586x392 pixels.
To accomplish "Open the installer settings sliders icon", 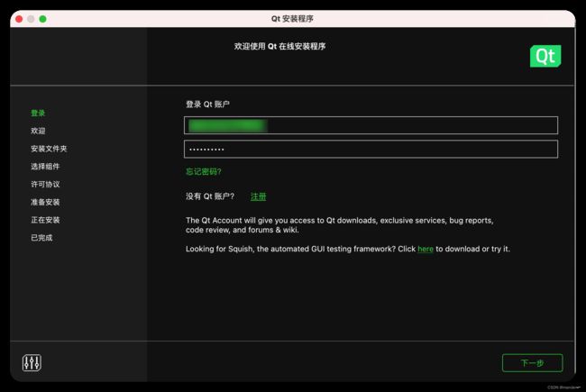I will (32, 362).
